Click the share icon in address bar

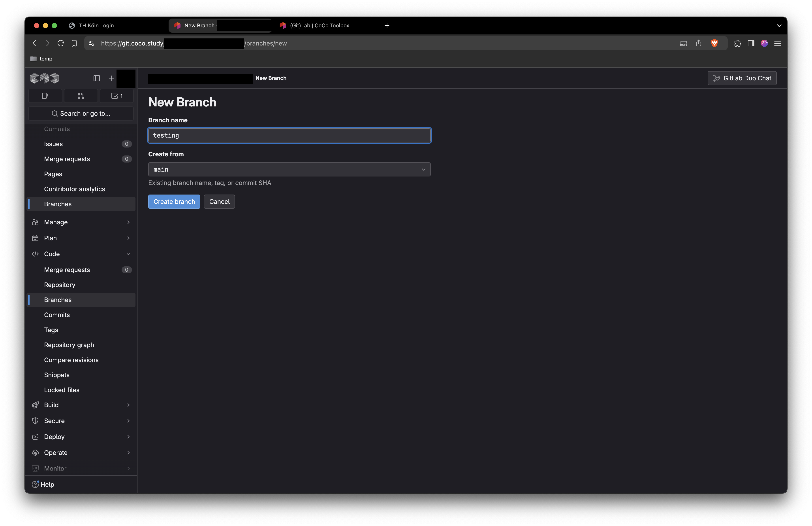click(x=698, y=43)
